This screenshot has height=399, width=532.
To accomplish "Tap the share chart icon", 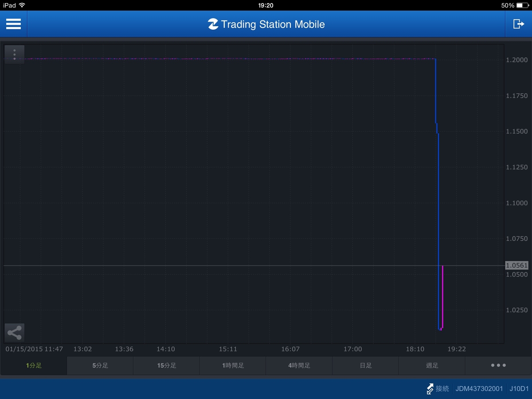I will [15, 332].
